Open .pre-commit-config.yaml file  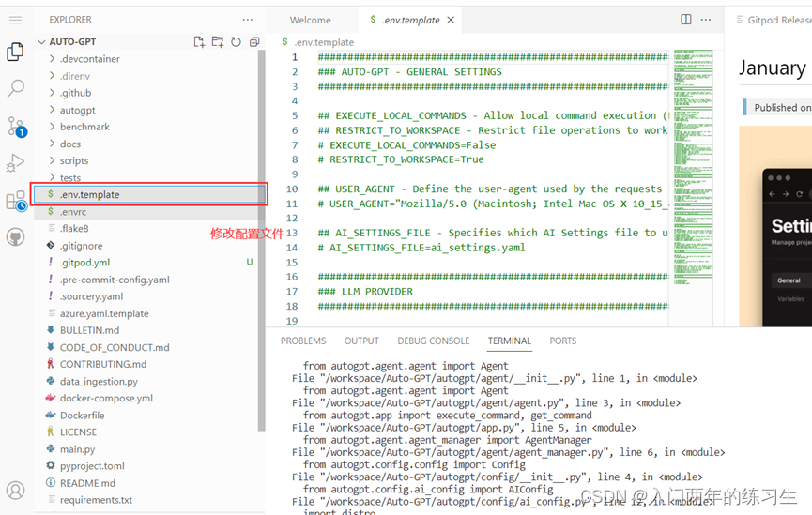[x=146, y=280]
